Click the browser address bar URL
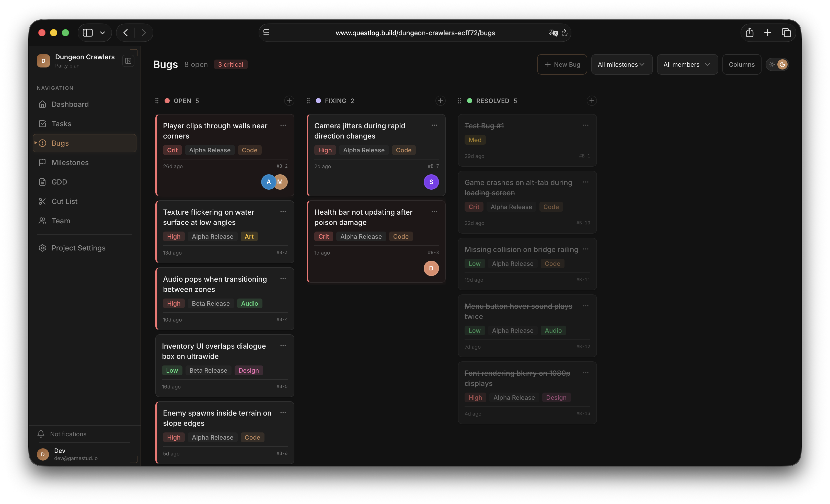 (415, 33)
